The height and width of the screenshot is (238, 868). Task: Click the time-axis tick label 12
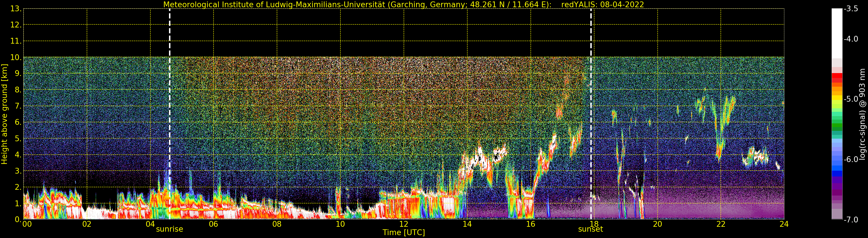404,224
